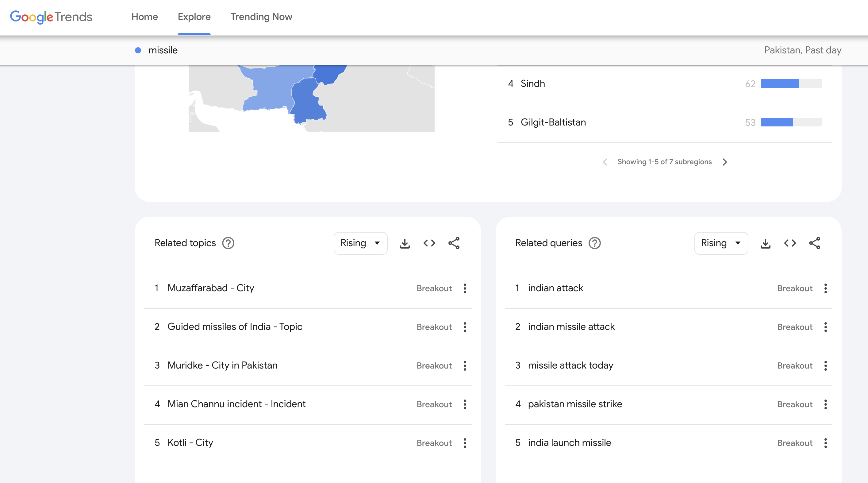Open the Trending Now tab
Viewport: 868px width, 483px height.
tap(261, 17)
